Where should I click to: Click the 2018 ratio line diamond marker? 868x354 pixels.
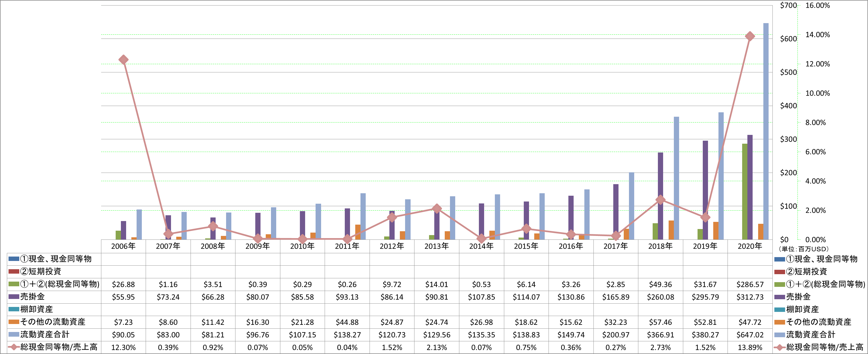660,200
